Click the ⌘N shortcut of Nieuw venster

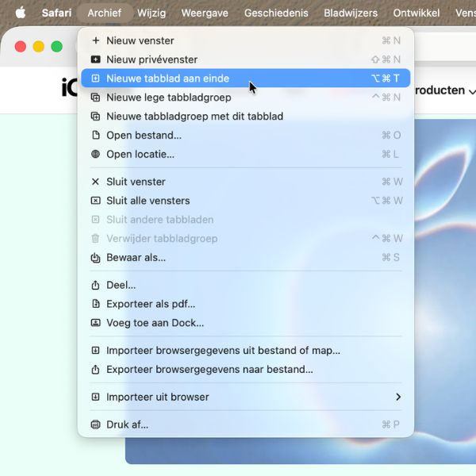[391, 40]
